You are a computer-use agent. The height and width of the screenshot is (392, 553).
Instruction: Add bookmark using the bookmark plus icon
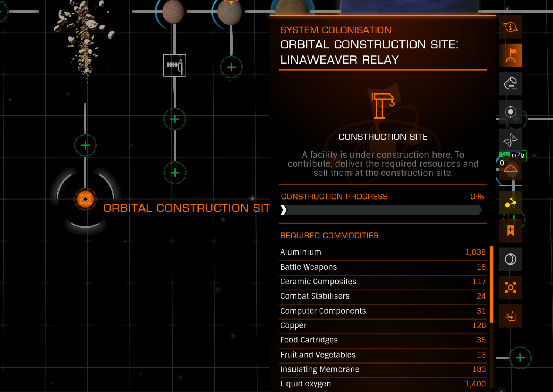point(510,231)
